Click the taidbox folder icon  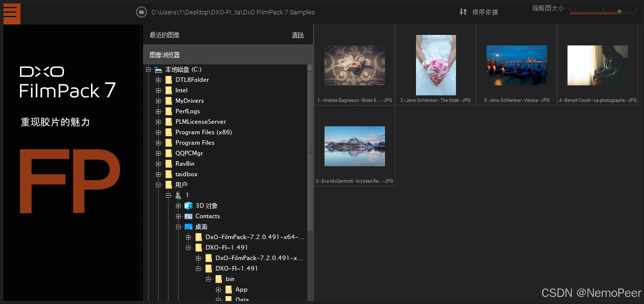(168, 174)
